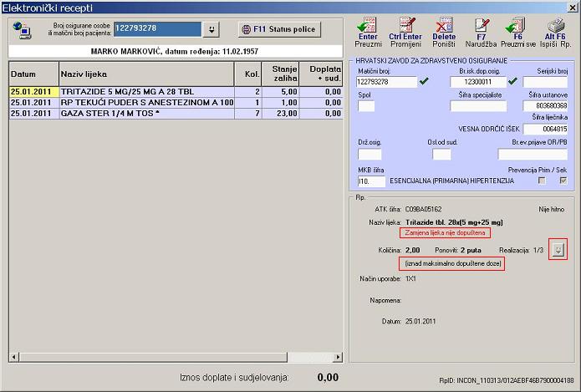Click the Spol field
581x392 pixels.
[366, 106]
